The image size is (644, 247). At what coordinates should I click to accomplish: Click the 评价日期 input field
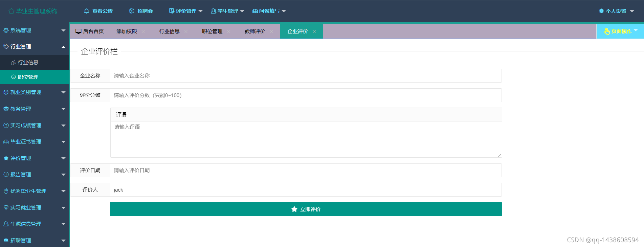tap(306, 171)
